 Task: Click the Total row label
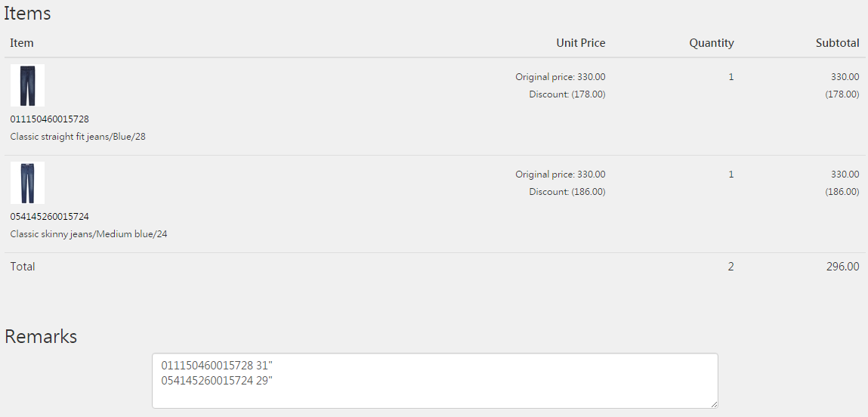pyautogui.click(x=23, y=267)
